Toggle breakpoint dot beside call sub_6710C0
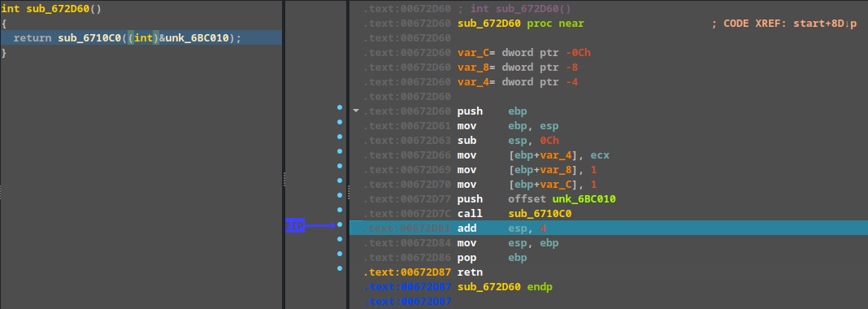Image resolution: width=868 pixels, height=309 pixels. coord(340,210)
